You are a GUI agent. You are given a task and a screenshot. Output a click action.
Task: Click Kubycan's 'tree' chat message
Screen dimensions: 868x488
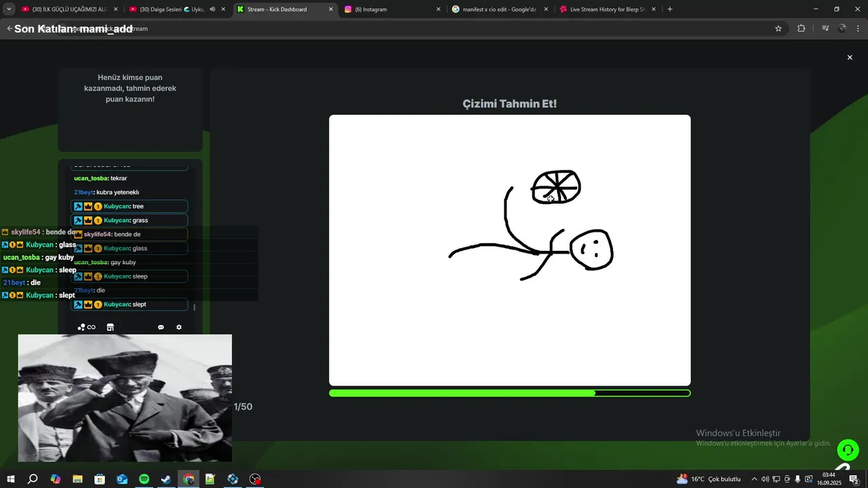pos(130,206)
